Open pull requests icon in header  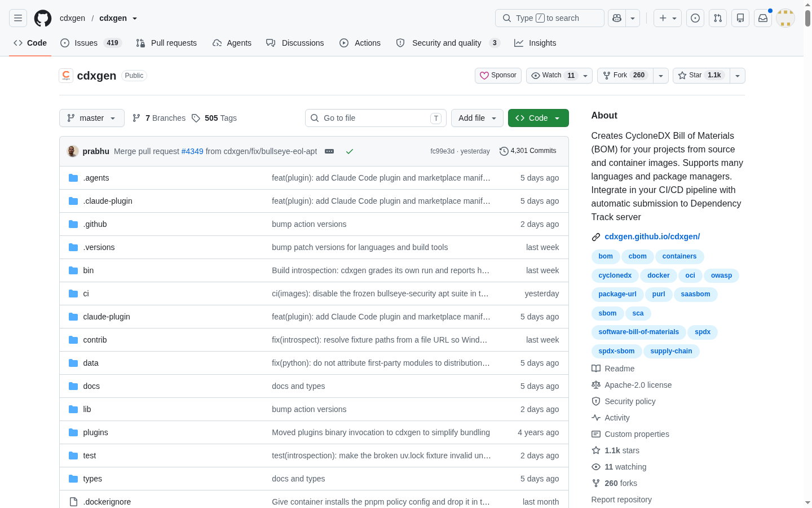pyautogui.click(x=718, y=18)
